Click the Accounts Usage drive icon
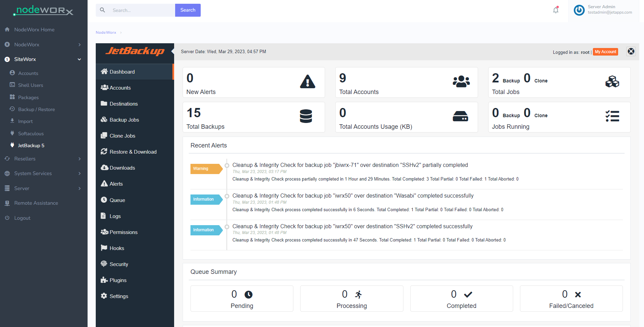644x327 pixels. click(x=460, y=116)
